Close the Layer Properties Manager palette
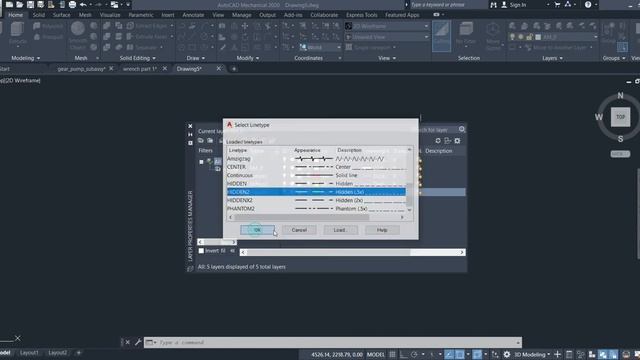Image resolution: width=640 pixels, height=360 pixels. point(190,126)
